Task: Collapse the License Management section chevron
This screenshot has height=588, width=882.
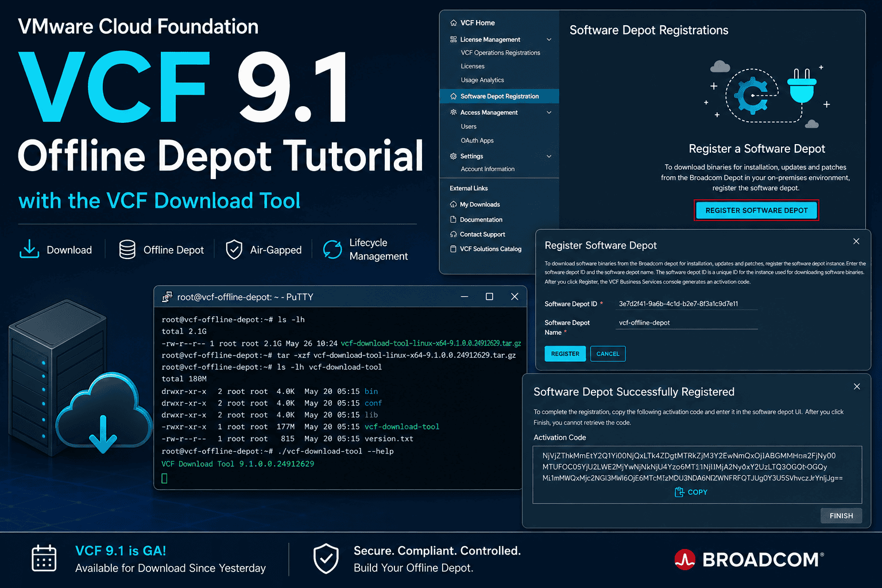Action: tap(549, 40)
